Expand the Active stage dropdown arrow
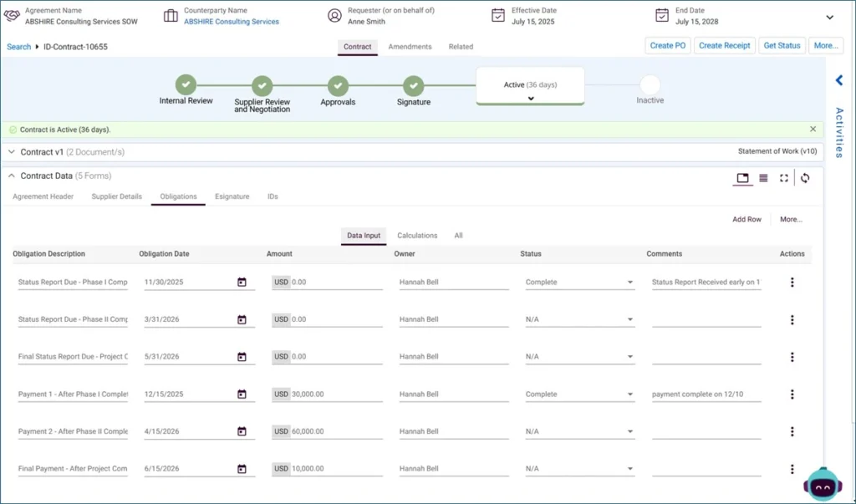 [530, 98]
